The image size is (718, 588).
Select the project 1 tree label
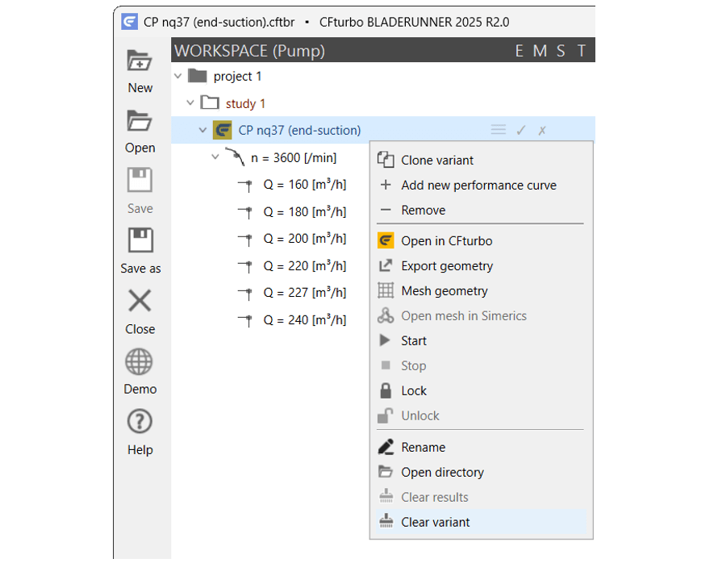(x=238, y=76)
